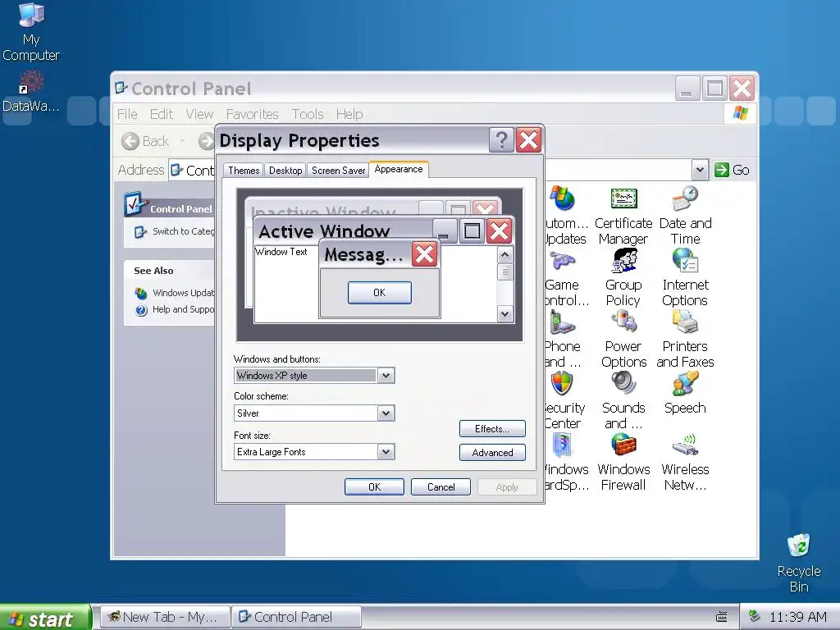Open the Help and Support link
Viewport: 840px width, 630px height.
pos(176,309)
